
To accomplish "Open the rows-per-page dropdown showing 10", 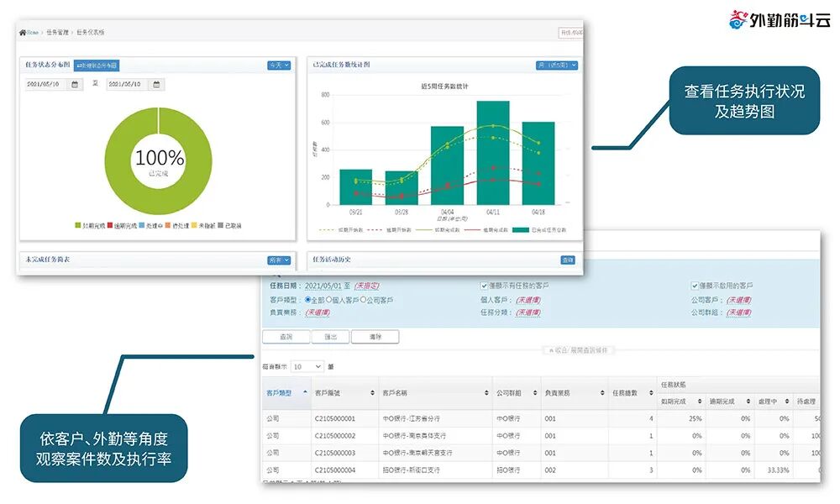I will click(307, 367).
